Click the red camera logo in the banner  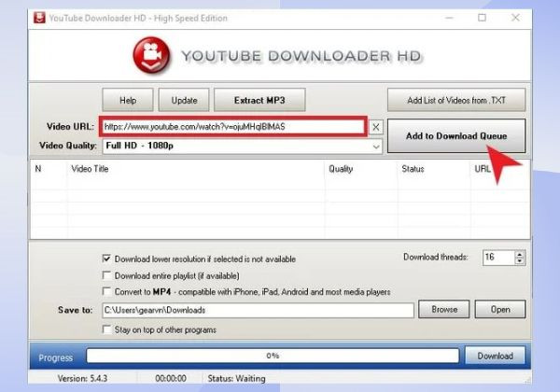[151, 55]
